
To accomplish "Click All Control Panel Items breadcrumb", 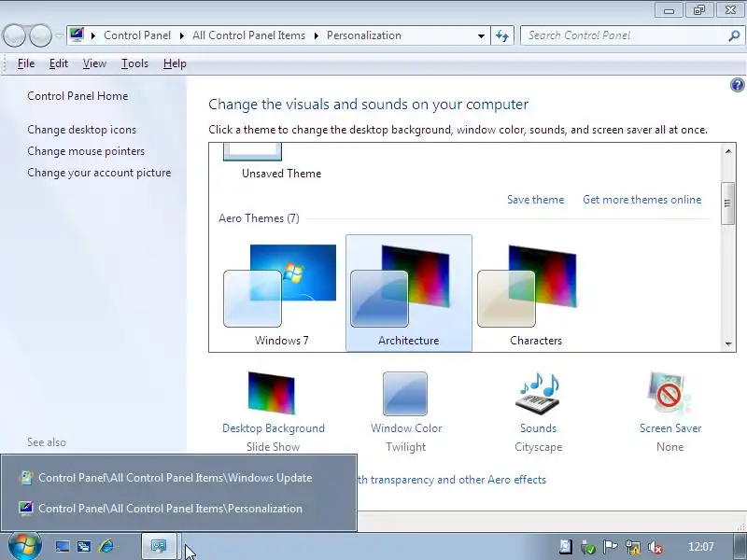I will tap(248, 35).
